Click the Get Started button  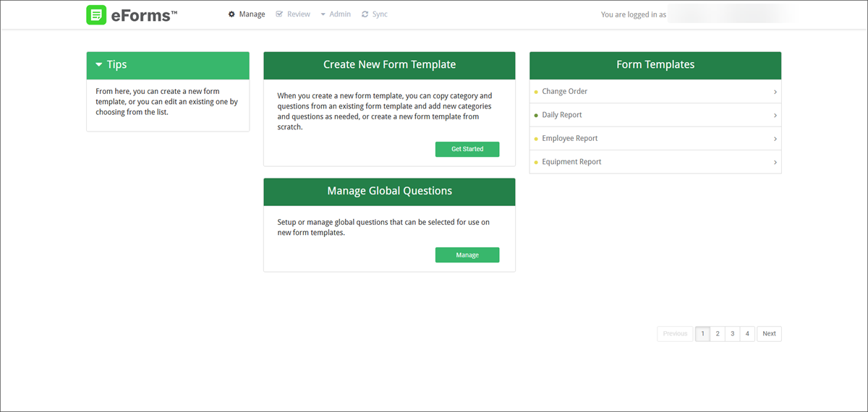point(467,149)
